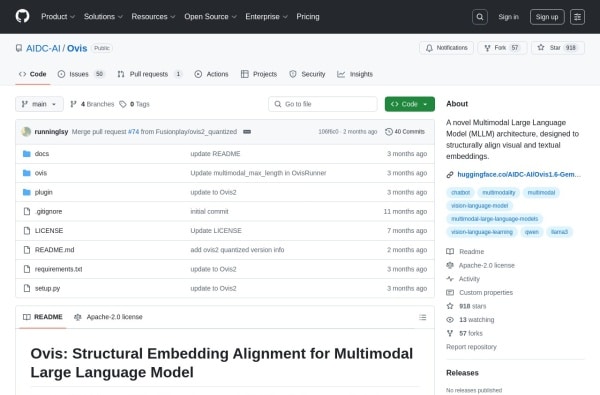The image size is (600, 395).
Task: Open the header settings icon beside Sign up
Action: 577,17
